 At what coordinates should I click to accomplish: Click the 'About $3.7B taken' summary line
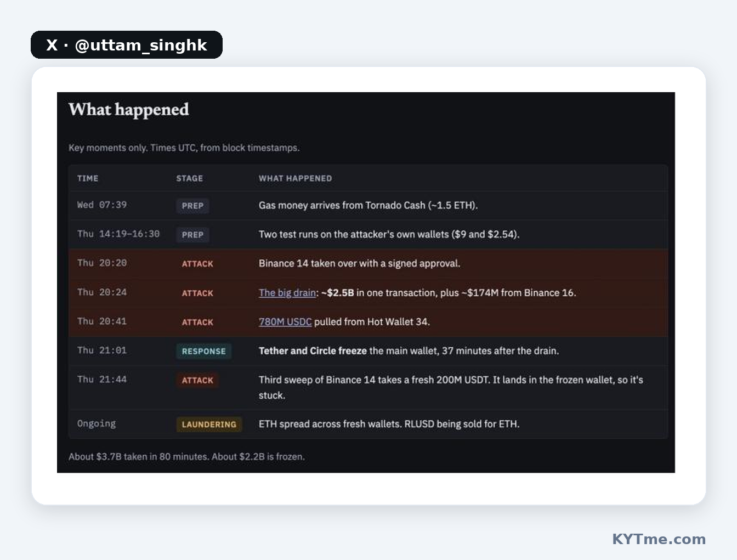[x=186, y=456]
